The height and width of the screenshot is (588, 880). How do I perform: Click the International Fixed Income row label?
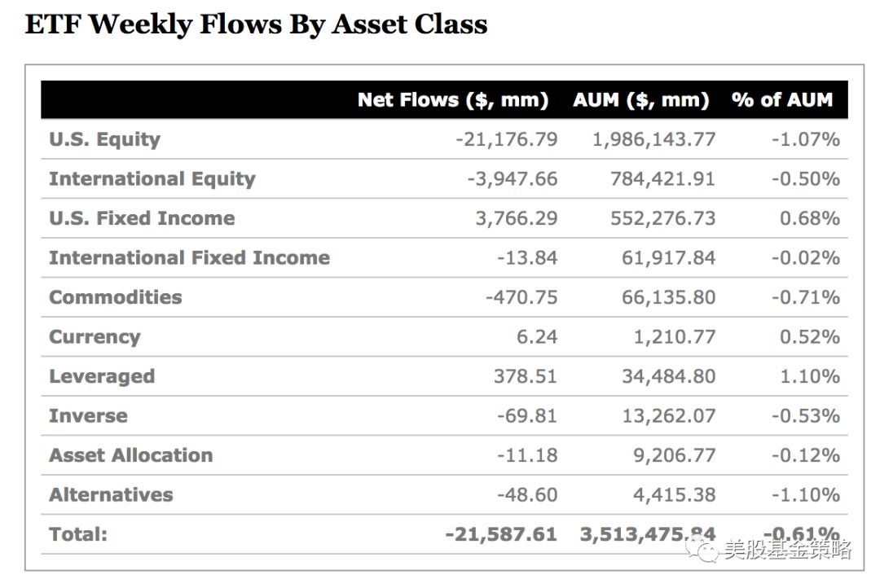tap(189, 258)
